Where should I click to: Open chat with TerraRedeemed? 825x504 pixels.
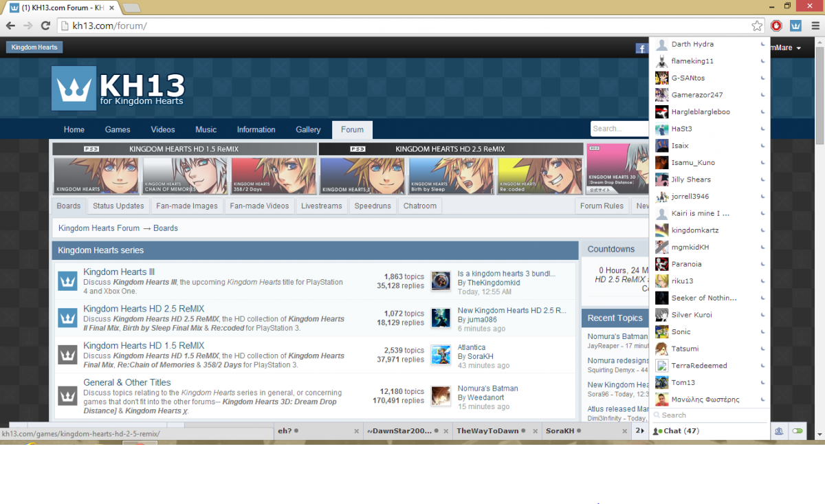tap(709, 366)
